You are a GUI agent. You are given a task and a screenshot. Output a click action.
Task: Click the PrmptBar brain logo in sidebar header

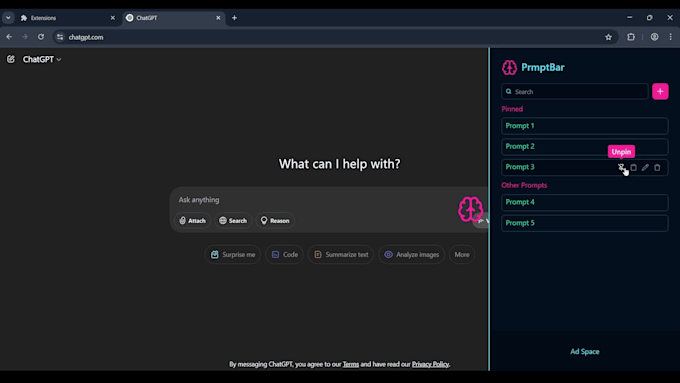[x=510, y=67]
